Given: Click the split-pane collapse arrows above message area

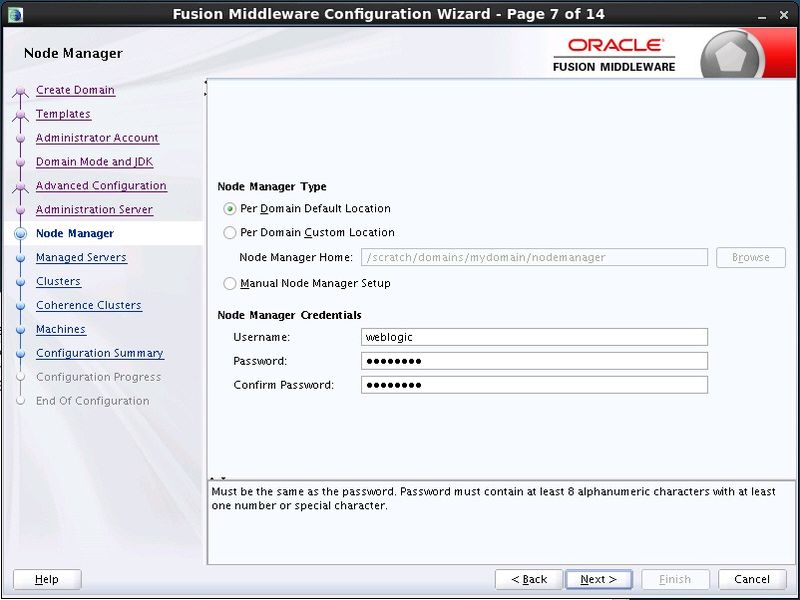Looking at the screenshot, I should click(x=218, y=478).
